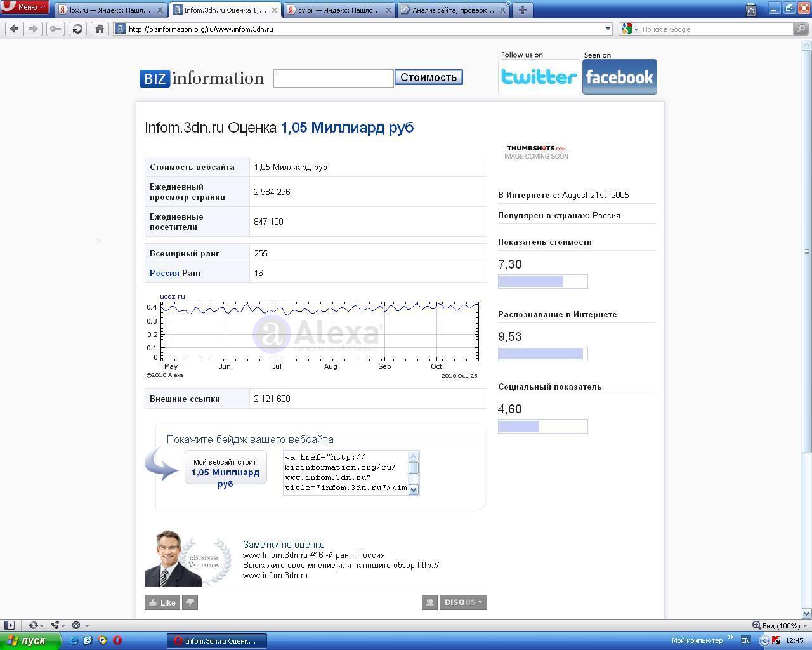Click the 'Заметки по оценке' heading

point(284,545)
